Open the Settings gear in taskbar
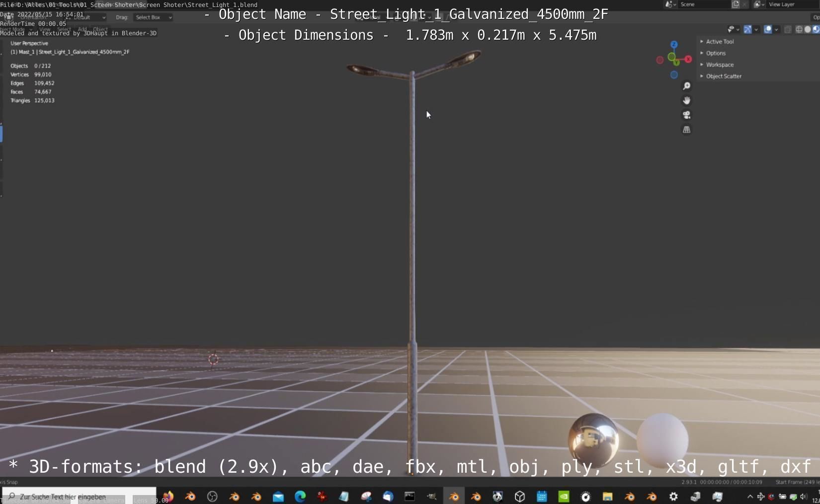 673,496
